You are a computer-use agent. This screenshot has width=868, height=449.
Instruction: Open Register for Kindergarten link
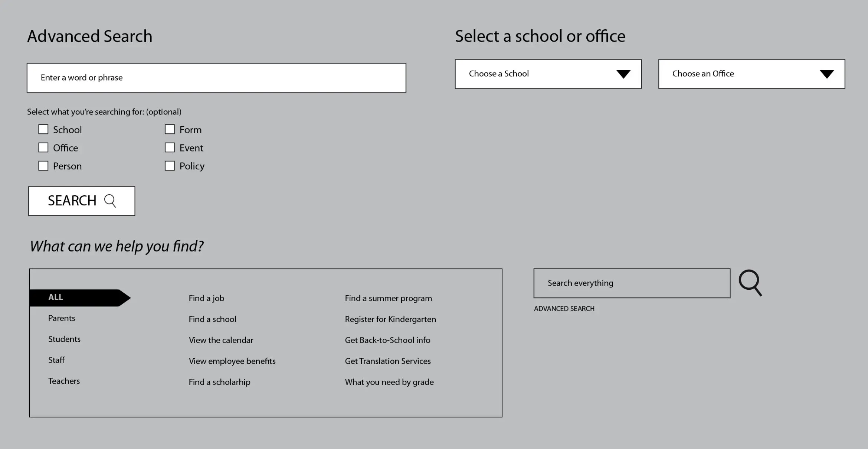390,319
